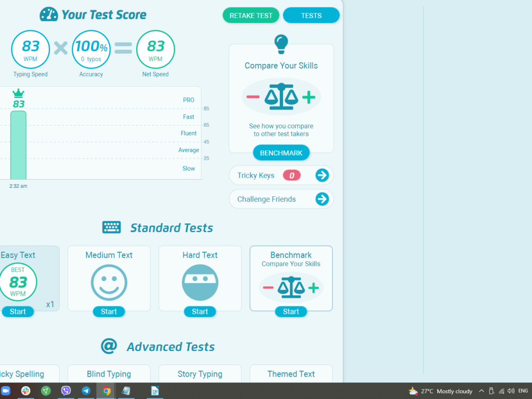Screen dimensions: 532x399
Task: Click the USB device tray icon
Action: 491,391
